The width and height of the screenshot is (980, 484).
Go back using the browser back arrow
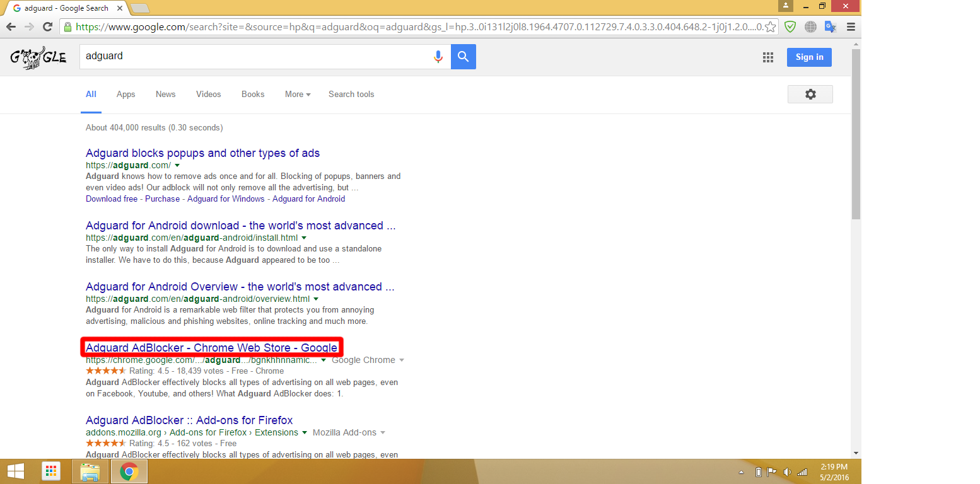11,27
